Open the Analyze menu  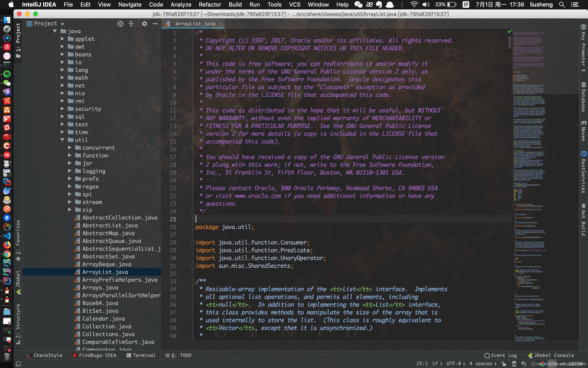pos(181,4)
